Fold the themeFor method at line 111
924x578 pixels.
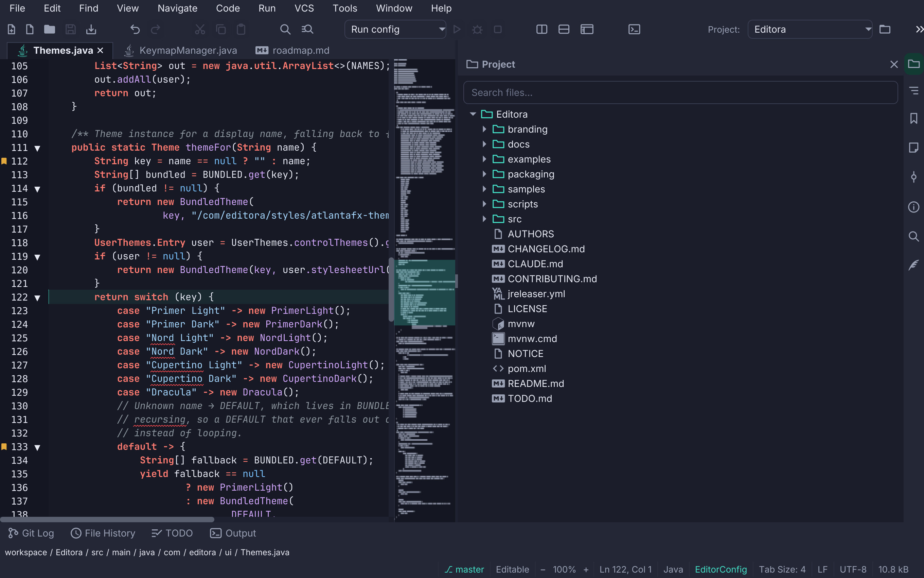[x=37, y=148]
